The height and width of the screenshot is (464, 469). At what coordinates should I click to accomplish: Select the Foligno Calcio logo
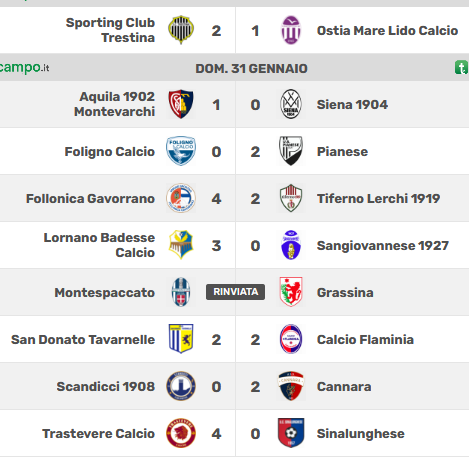[181, 151]
